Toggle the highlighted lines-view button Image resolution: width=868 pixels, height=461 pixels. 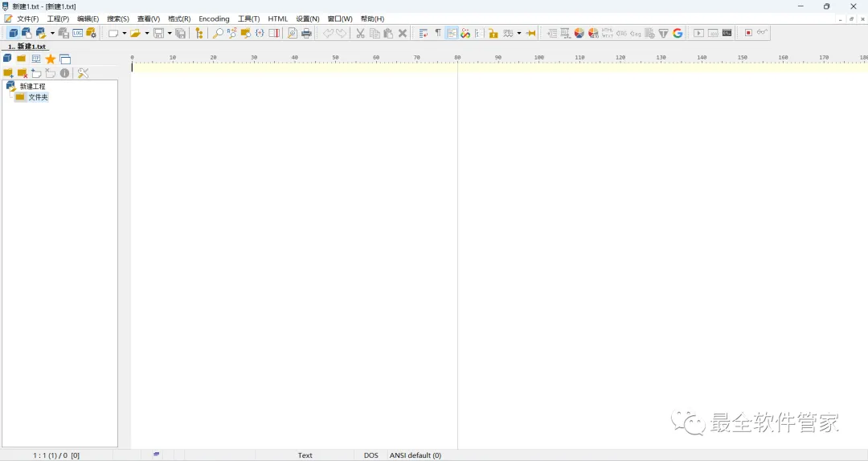452,33
